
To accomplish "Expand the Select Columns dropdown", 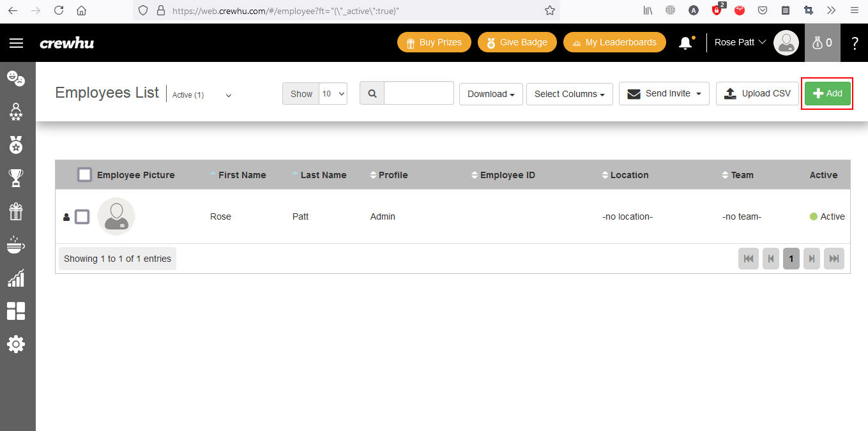I will click(569, 94).
